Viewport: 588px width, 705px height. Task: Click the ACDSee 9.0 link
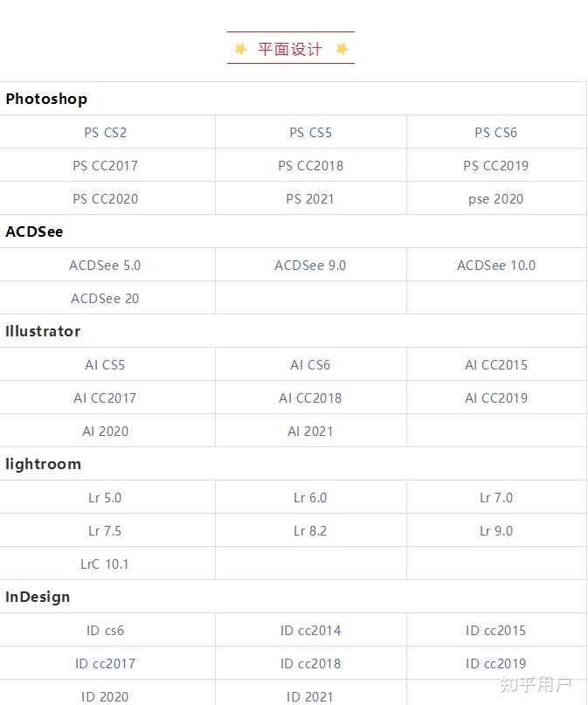(x=311, y=266)
